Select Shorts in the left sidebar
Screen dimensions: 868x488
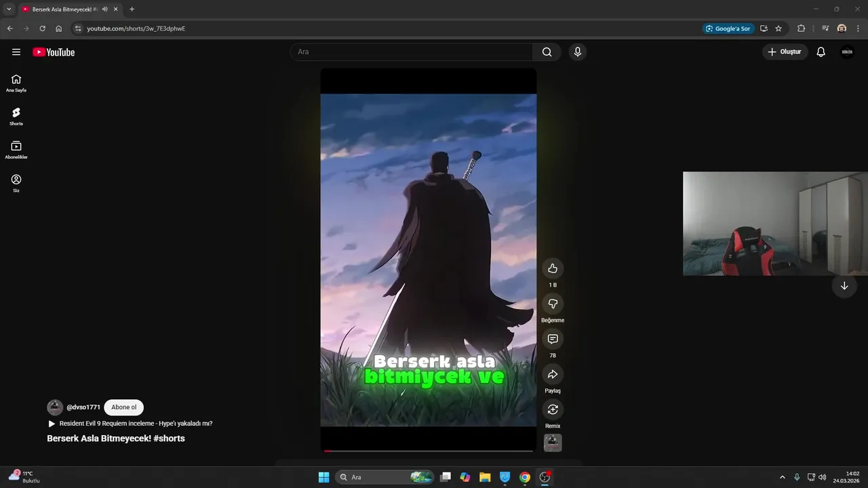[x=16, y=117]
